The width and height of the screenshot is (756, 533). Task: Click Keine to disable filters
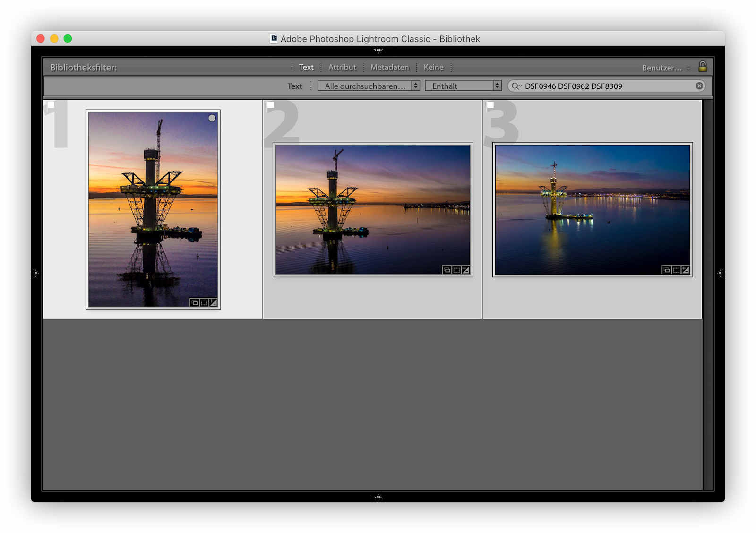coord(433,67)
